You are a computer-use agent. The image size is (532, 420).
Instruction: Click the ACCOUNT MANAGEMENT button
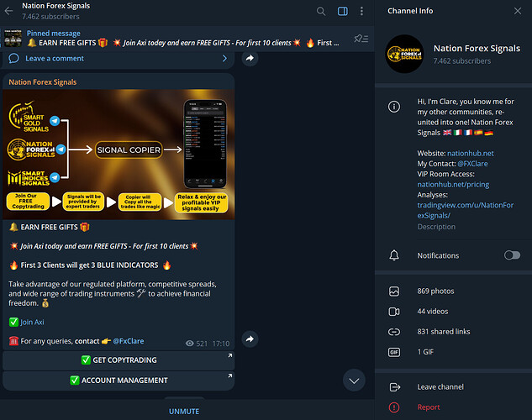[119, 381]
